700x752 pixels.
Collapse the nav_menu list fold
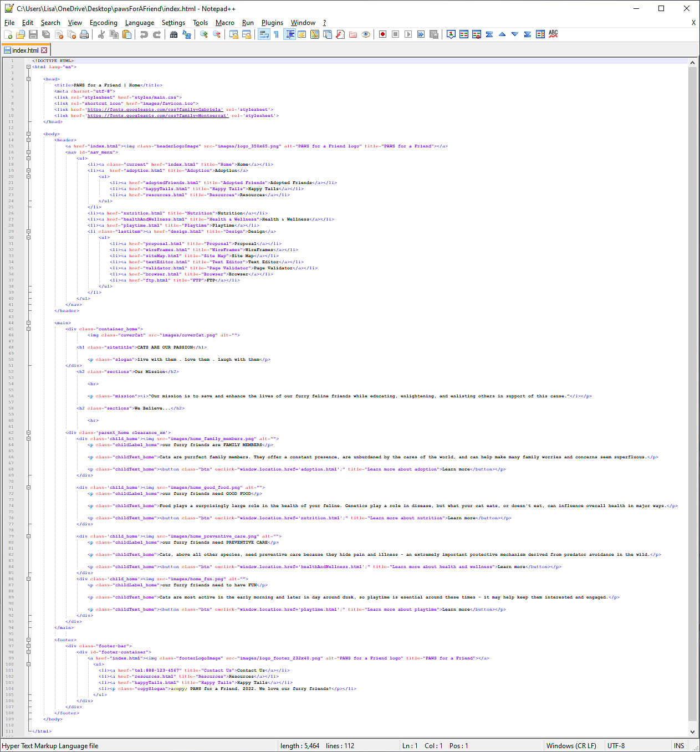coord(28,152)
